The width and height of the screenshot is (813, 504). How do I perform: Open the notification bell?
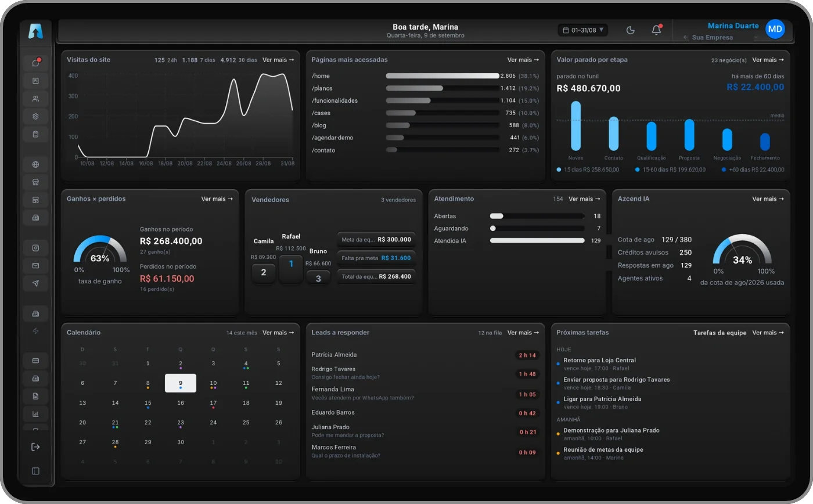[656, 30]
